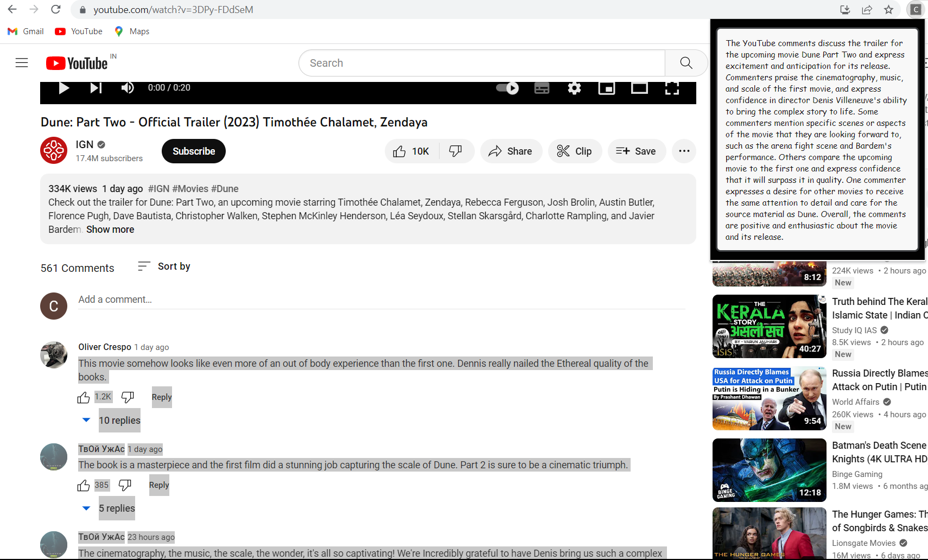The image size is (928, 560).
Task: Click the YouTube search field
Action: (x=482, y=63)
